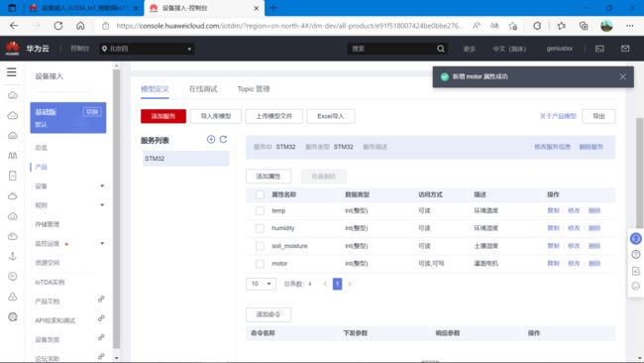Click the 导出 button
This screenshot has width=644, height=363.
click(x=598, y=116)
